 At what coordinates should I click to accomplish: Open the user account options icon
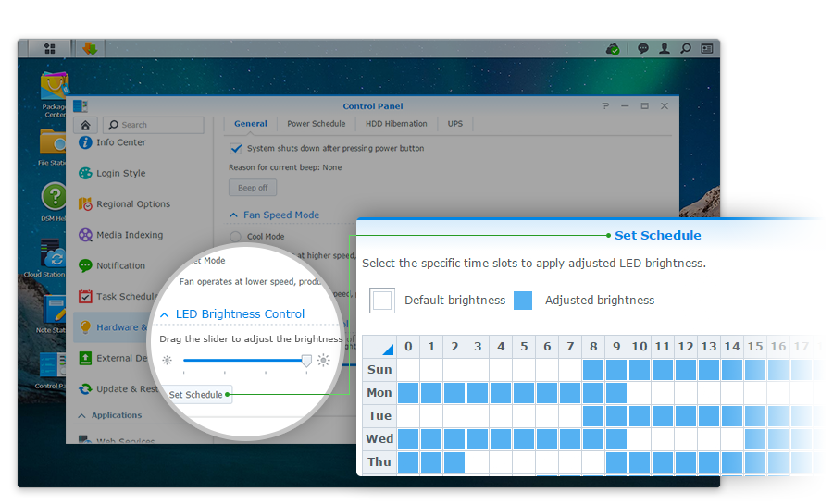[665, 48]
